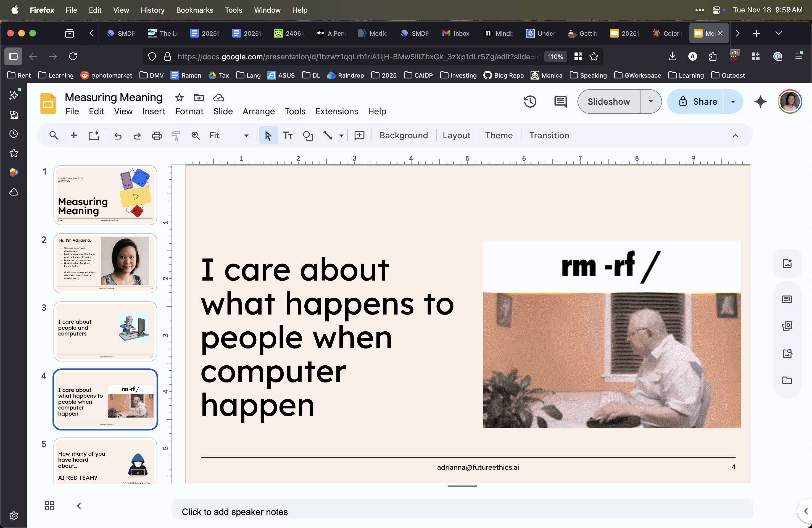
Task: Click the undo icon
Action: pyautogui.click(x=118, y=135)
